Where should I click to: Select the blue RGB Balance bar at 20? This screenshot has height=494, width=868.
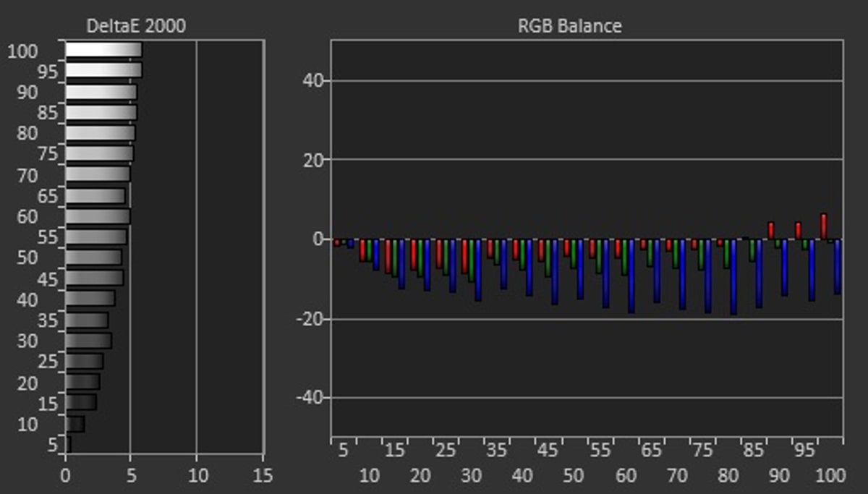427,265
